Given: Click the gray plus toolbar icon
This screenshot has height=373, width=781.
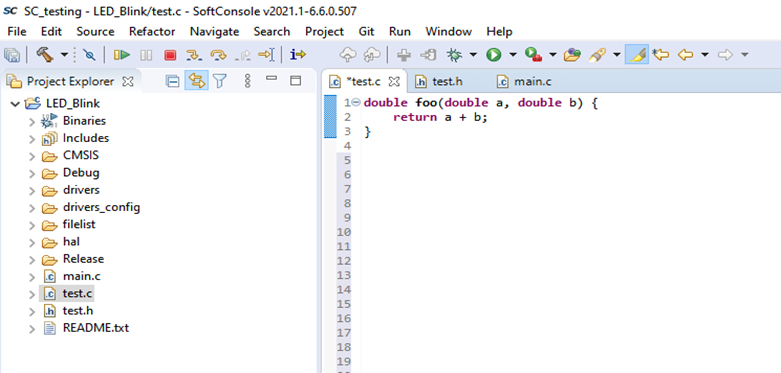Looking at the screenshot, I should tap(403, 55).
